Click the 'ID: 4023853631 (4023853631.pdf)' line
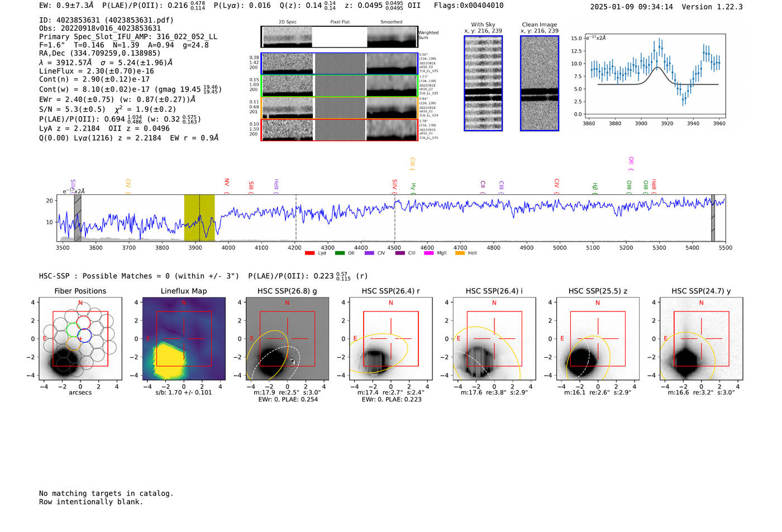The height and width of the screenshot is (532, 782). [106, 20]
